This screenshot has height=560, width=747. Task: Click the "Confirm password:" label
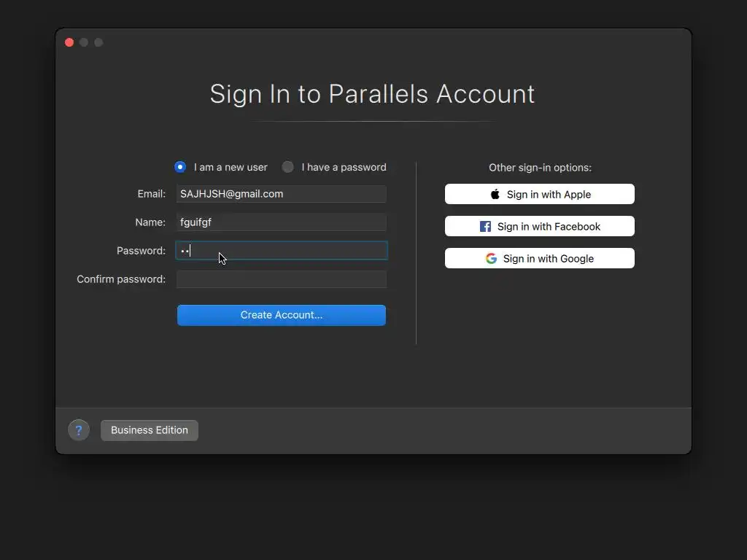(x=122, y=279)
